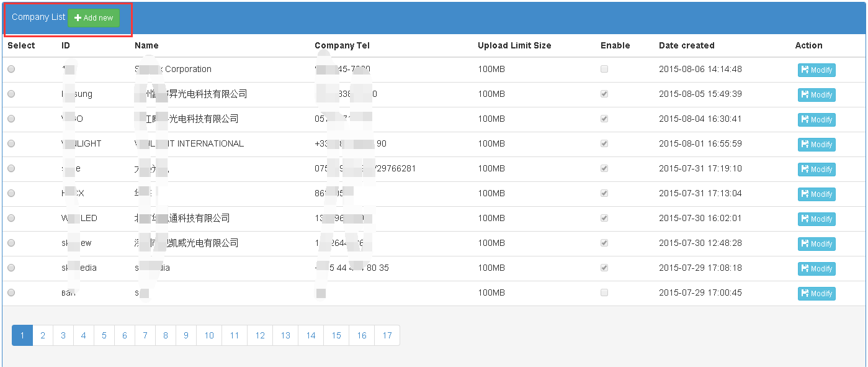Toggle Enable checkbox in first company row
The height and width of the screenshot is (367, 868).
(604, 69)
